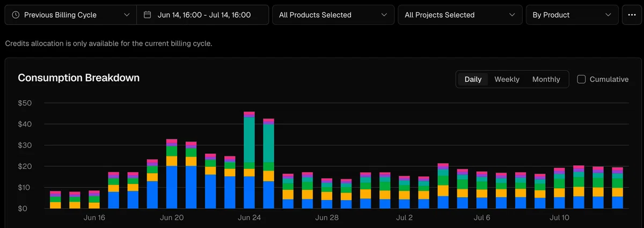
Task: Click the Consumption Breakdown heading
Action: click(79, 78)
